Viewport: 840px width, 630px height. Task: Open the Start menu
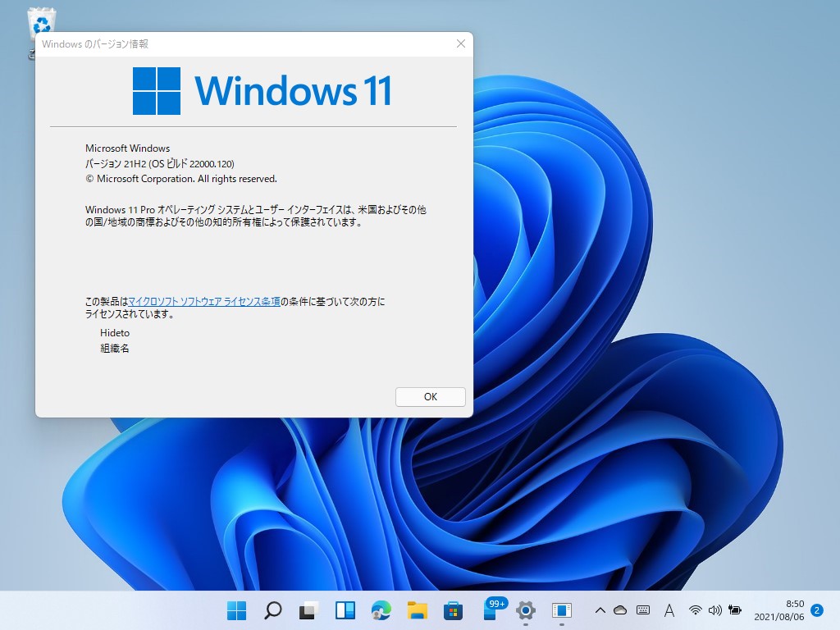[236, 611]
